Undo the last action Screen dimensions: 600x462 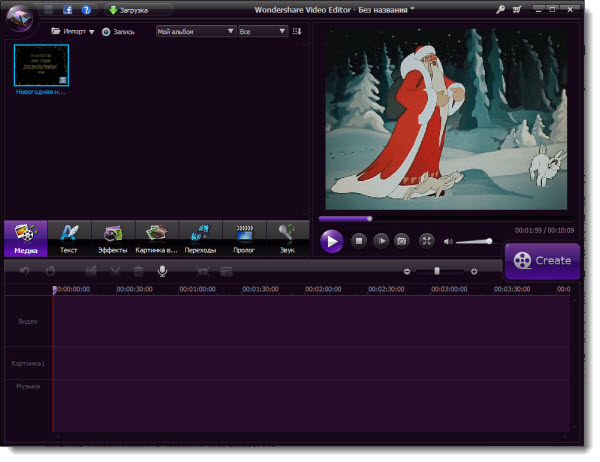(x=24, y=271)
